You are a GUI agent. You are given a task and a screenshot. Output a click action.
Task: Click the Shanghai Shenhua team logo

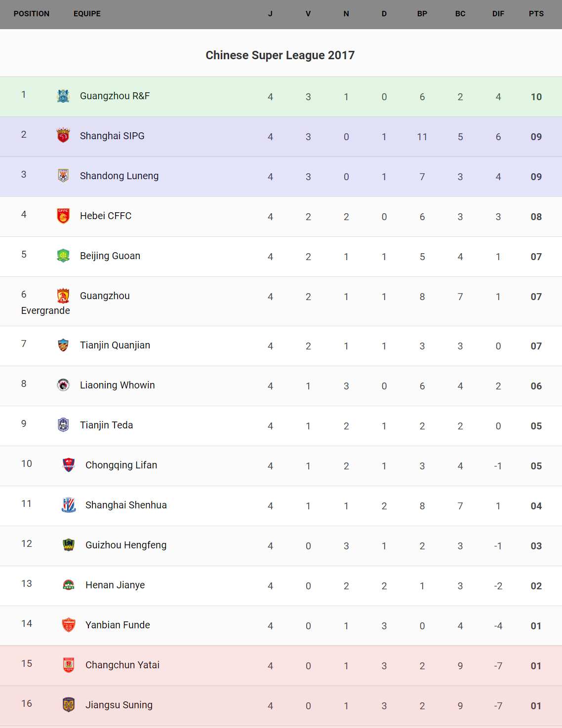pyautogui.click(x=69, y=505)
